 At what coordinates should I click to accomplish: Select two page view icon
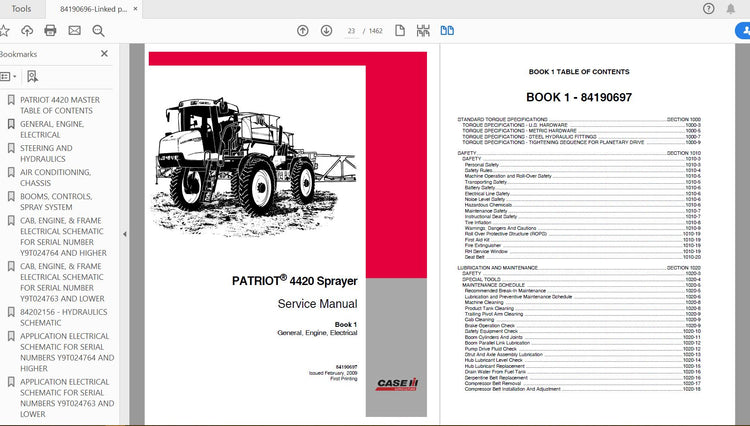click(x=447, y=31)
